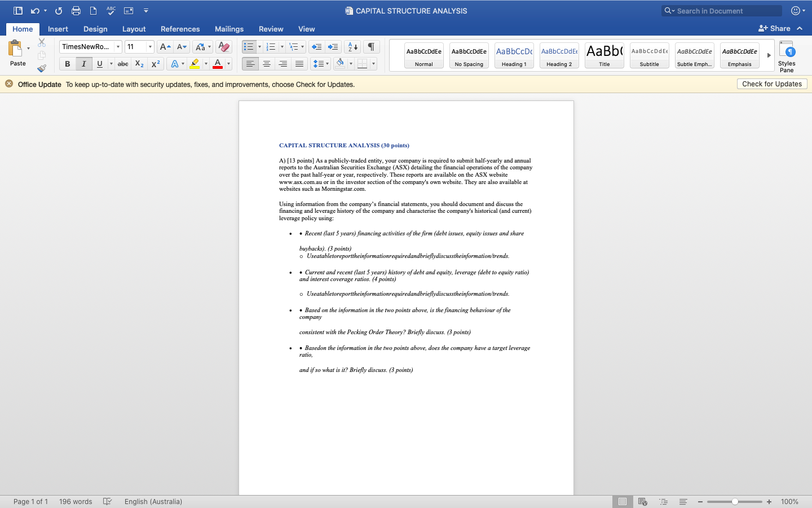Toggle bold formatting

click(x=67, y=64)
